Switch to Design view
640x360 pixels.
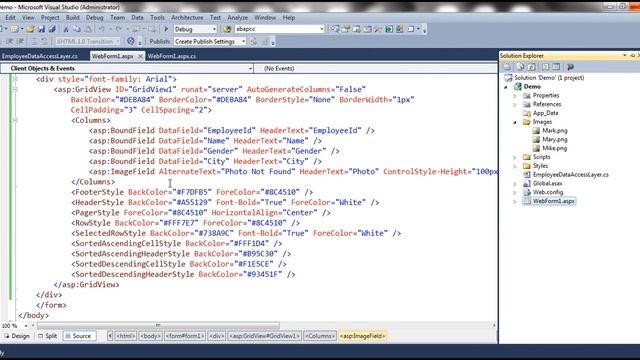coord(17,336)
